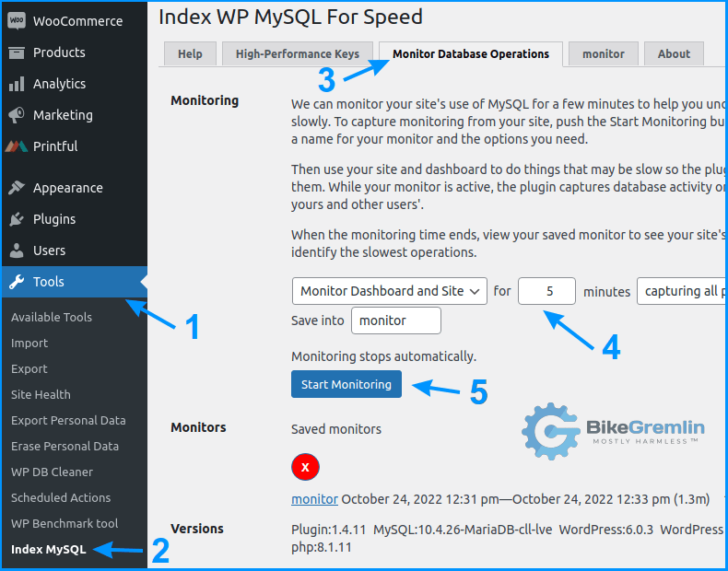Image resolution: width=728 pixels, height=571 pixels.
Task: Open WP DB Cleaner submenu
Action: click(x=52, y=472)
